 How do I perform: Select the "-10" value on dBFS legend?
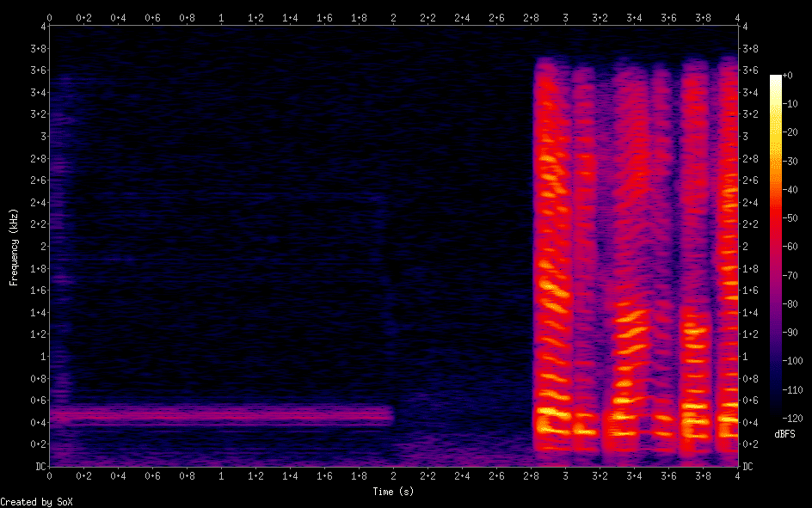pos(790,104)
